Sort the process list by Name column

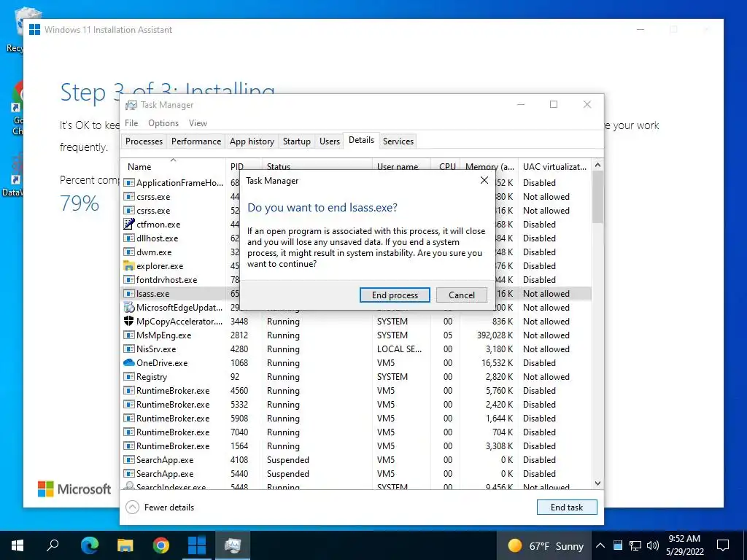coord(172,166)
